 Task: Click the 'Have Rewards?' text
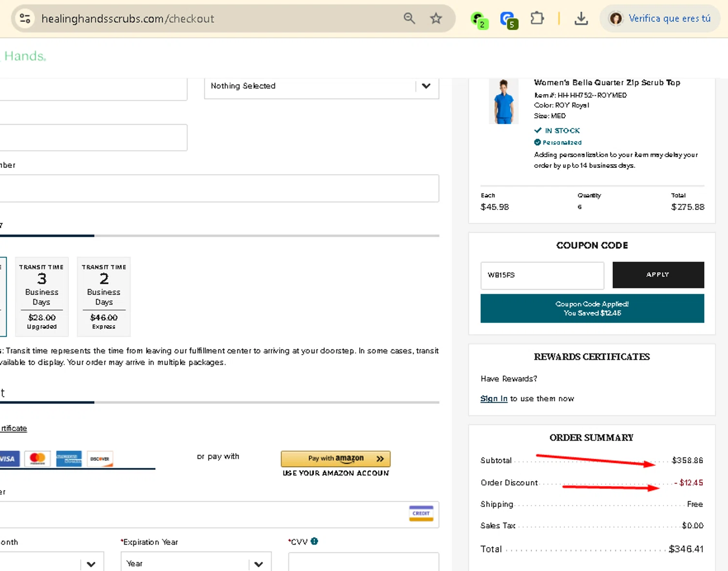509,379
